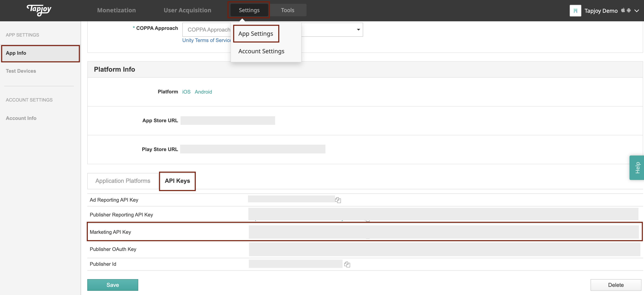Copy the Ad Reporting API Key

click(x=338, y=200)
